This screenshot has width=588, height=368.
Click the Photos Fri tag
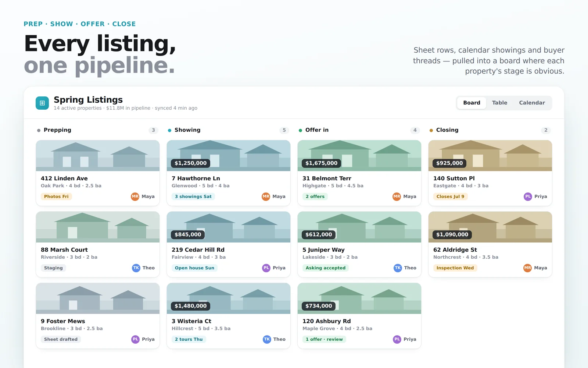click(x=56, y=197)
